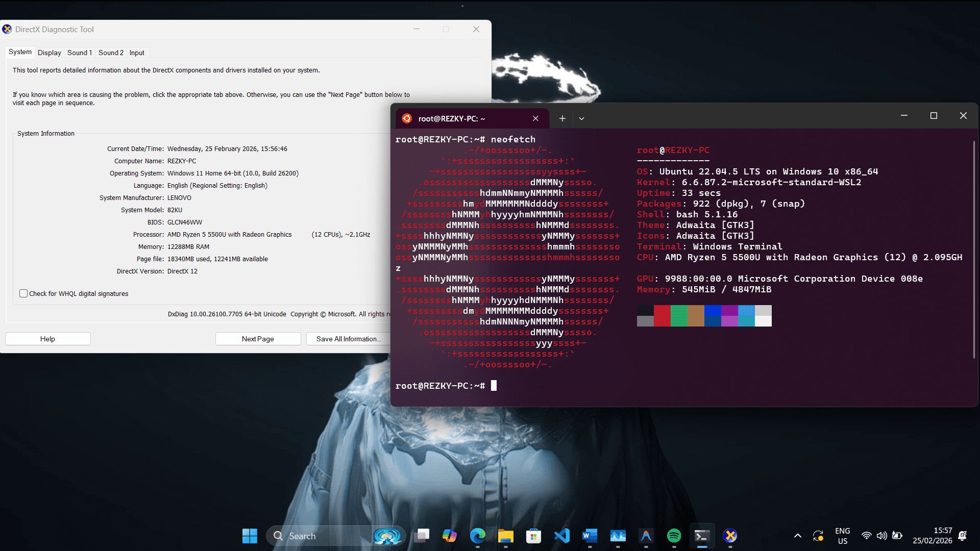Screen dimensions: 980x551
Task: Close the DirectX Diagnostic Tool window
Action: click(x=476, y=29)
